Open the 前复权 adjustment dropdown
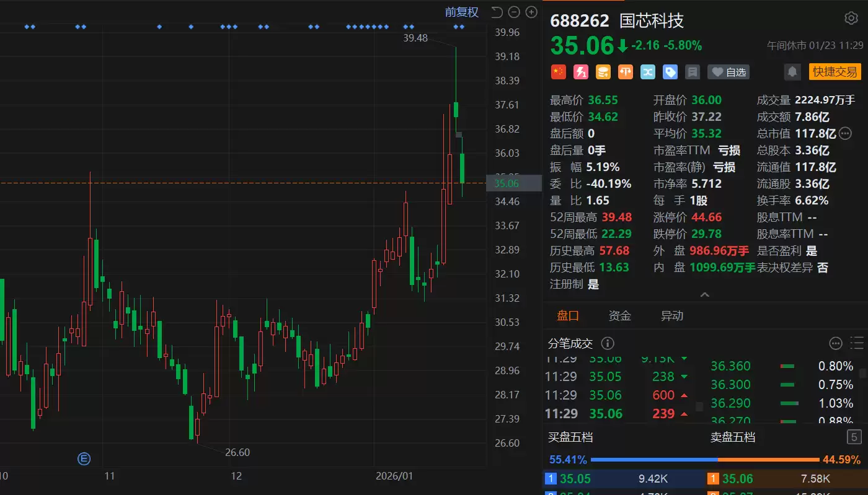The image size is (868, 495). tap(462, 12)
